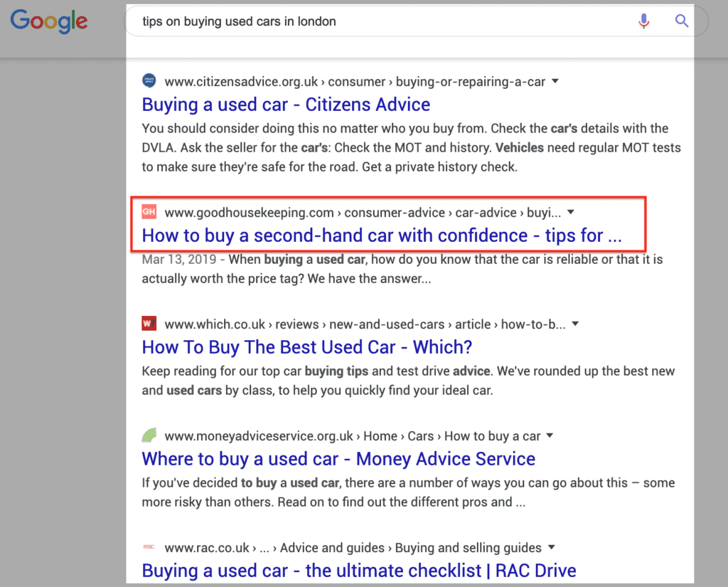
Task: Expand dropdown arrow next to rac.co.uk URL
Action: 551,547
